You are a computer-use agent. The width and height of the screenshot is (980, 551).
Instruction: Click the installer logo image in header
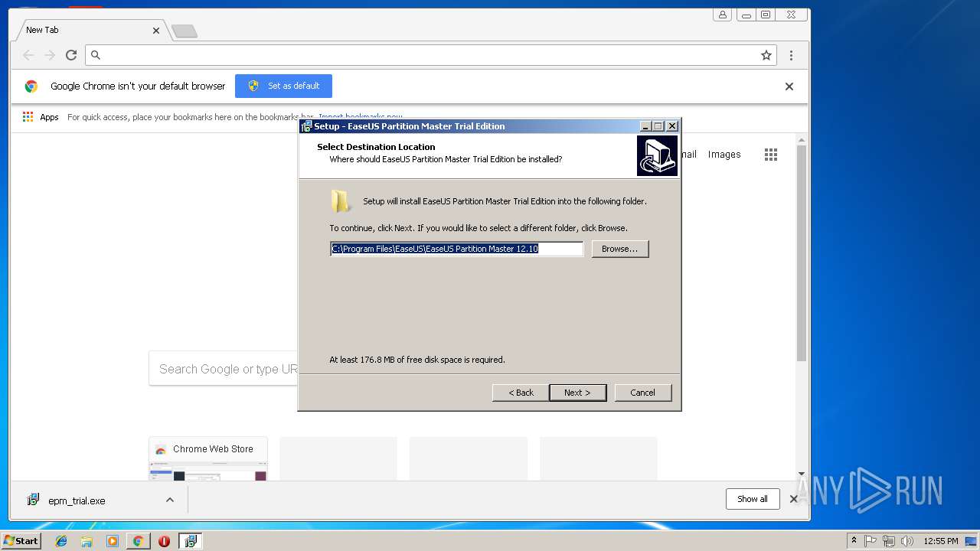click(657, 155)
